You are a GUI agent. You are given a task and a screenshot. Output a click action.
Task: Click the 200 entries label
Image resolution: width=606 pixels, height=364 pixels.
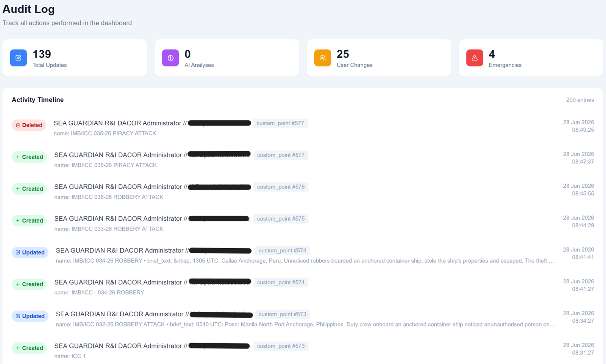coord(580,100)
